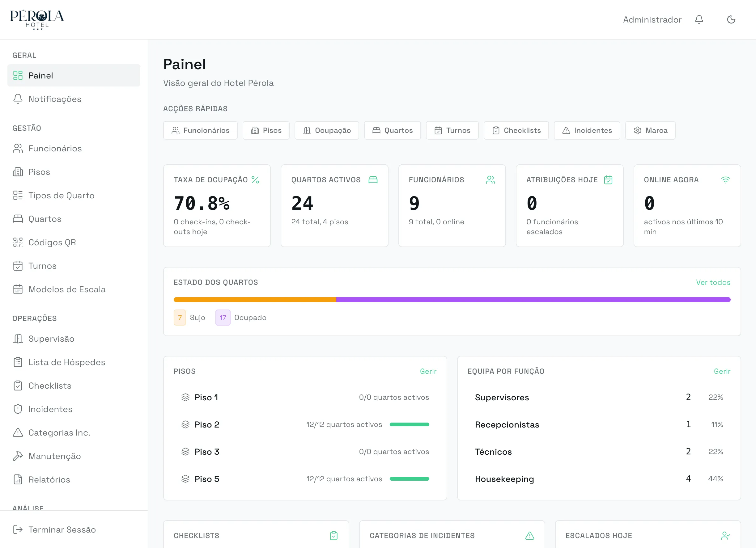Go to Pisos in the sidebar
The height and width of the screenshot is (548, 756).
(74, 172)
